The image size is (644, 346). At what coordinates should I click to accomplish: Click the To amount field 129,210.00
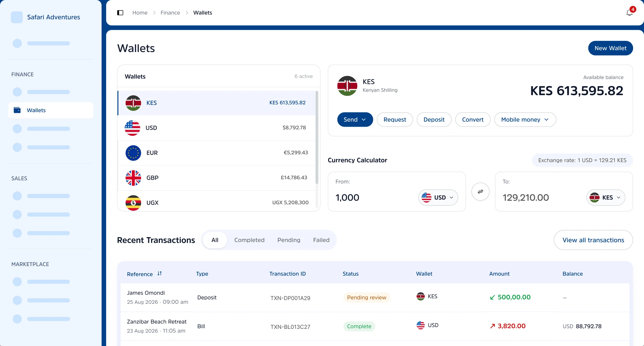[x=526, y=197]
